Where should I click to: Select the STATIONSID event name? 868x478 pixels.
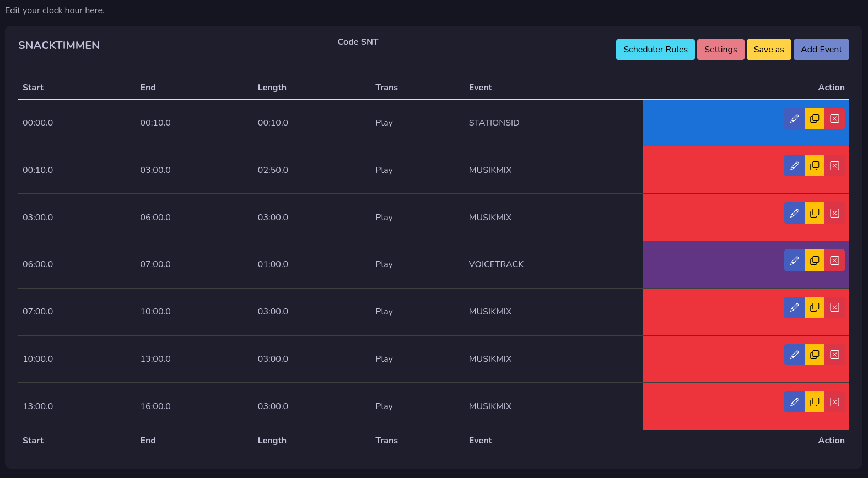click(494, 123)
